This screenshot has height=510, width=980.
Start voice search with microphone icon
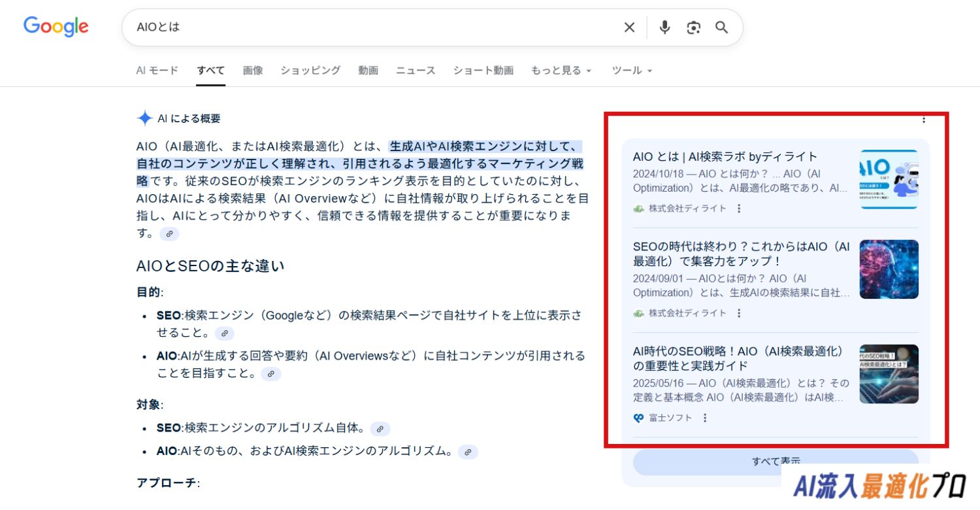664,27
